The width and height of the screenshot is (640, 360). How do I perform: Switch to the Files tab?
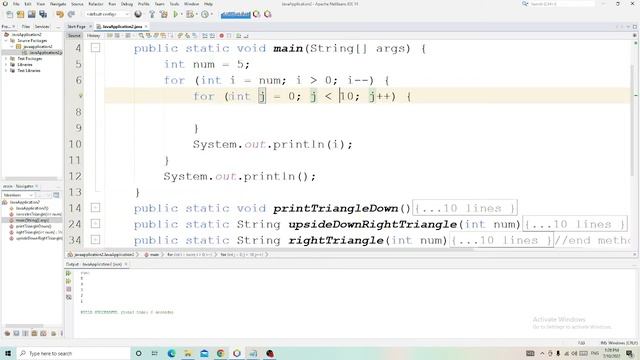point(26,27)
